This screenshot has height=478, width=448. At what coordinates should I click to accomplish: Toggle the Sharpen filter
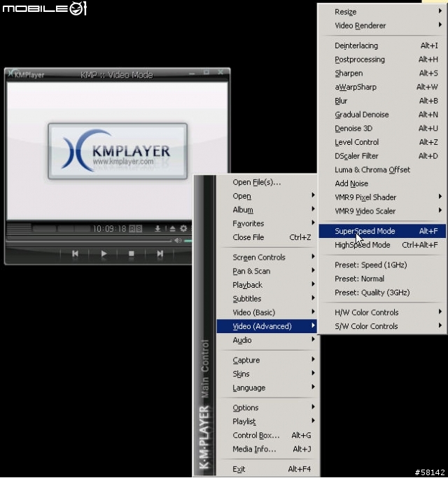click(382, 73)
